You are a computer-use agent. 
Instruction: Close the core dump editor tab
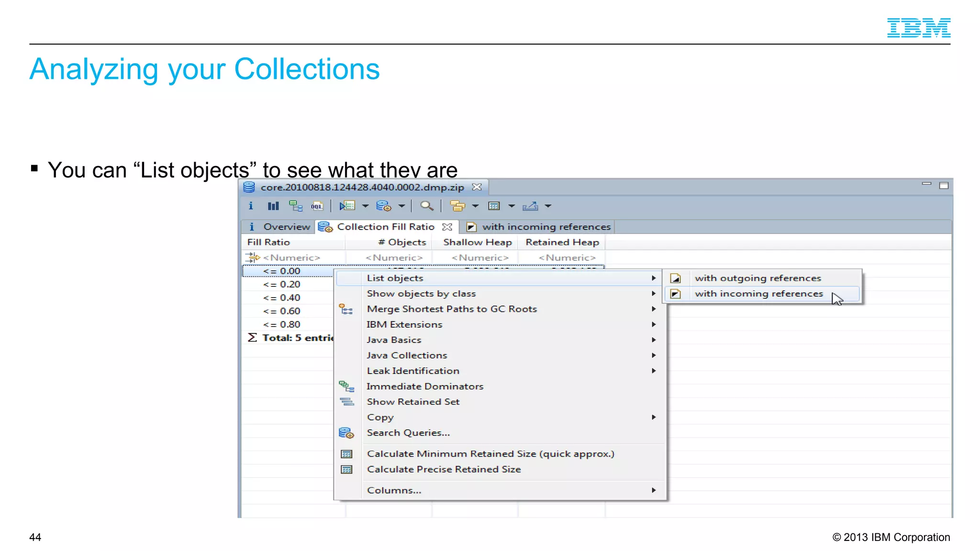pos(477,187)
